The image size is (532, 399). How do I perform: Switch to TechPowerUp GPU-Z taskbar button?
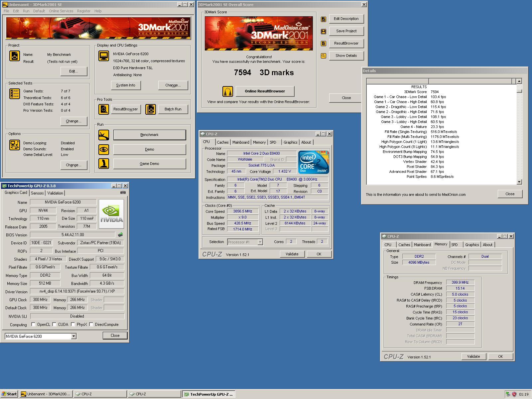(x=209, y=394)
